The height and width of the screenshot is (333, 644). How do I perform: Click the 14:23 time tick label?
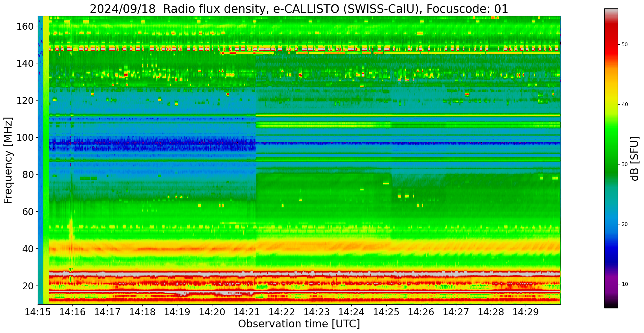coord(317,312)
